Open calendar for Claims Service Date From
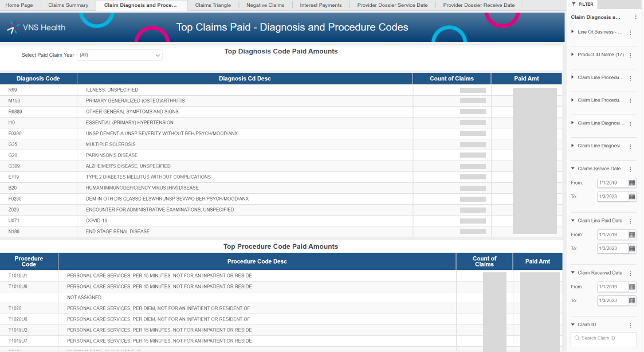This screenshot has width=644, height=352. (x=632, y=183)
